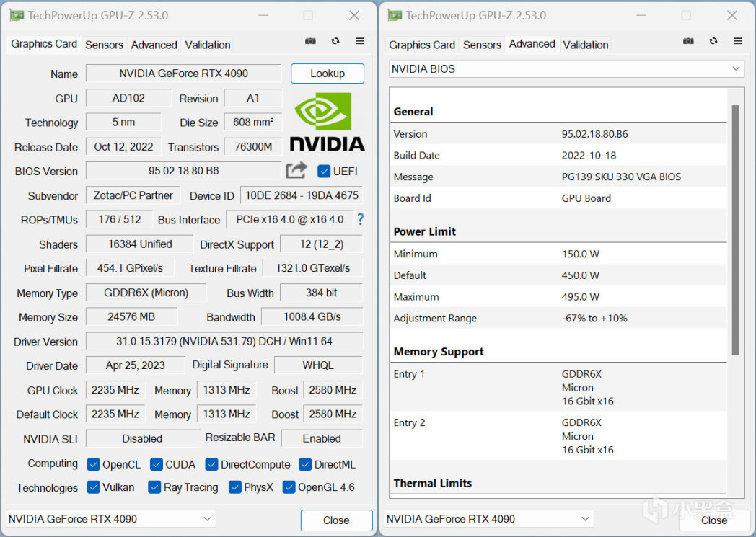This screenshot has width=756, height=537.
Task: Click the Version row in the General section
Action: click(558, 134)
